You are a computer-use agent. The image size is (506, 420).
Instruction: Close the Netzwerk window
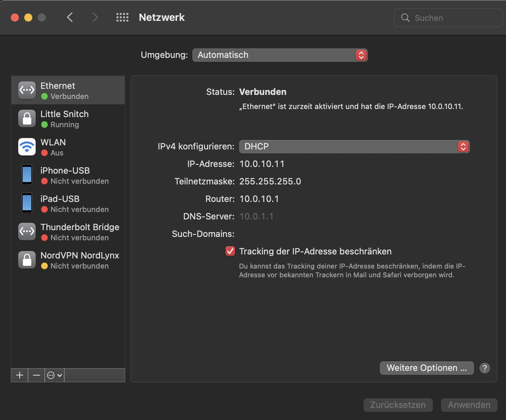pyautogui.click(x=15, y=17)
